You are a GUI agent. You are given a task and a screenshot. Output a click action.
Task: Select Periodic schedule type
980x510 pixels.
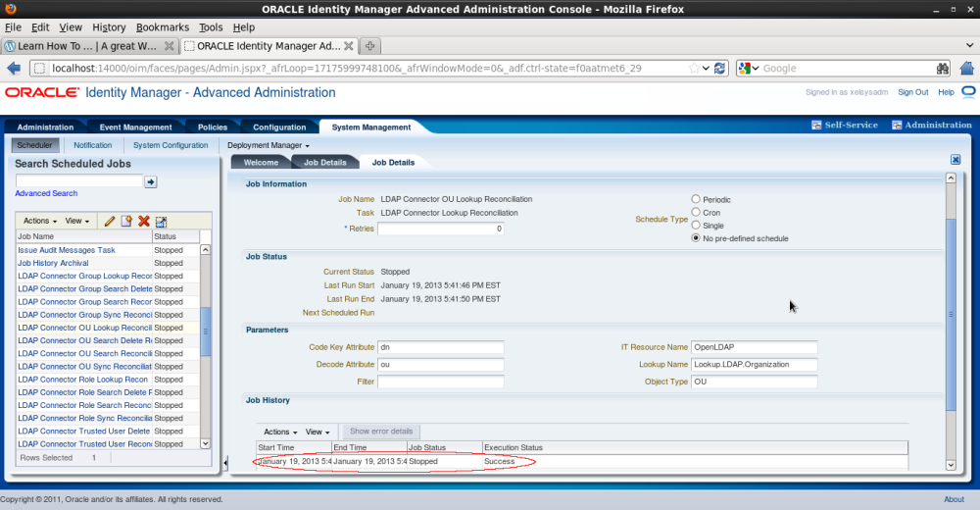tap(696, 199)
